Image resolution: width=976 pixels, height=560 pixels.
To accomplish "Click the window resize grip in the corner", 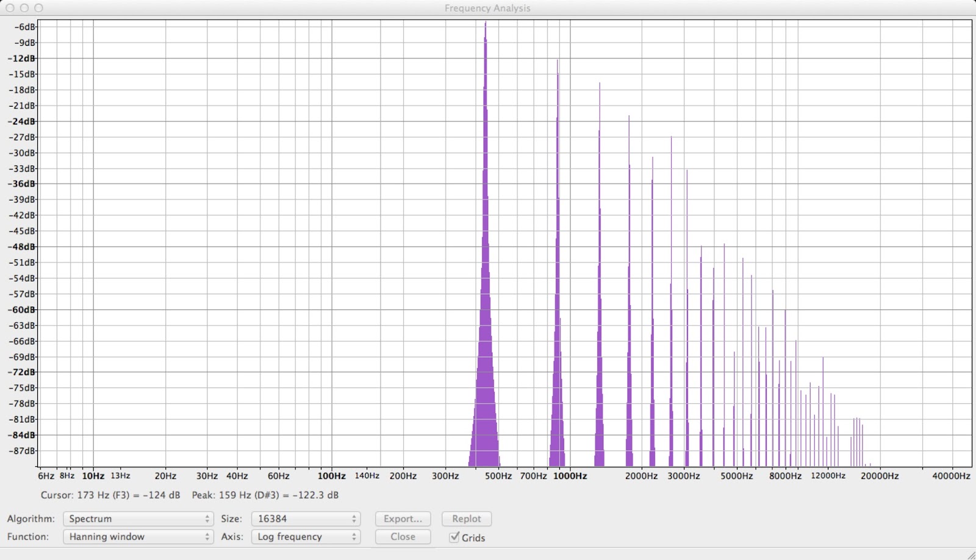I will (971, 555).
